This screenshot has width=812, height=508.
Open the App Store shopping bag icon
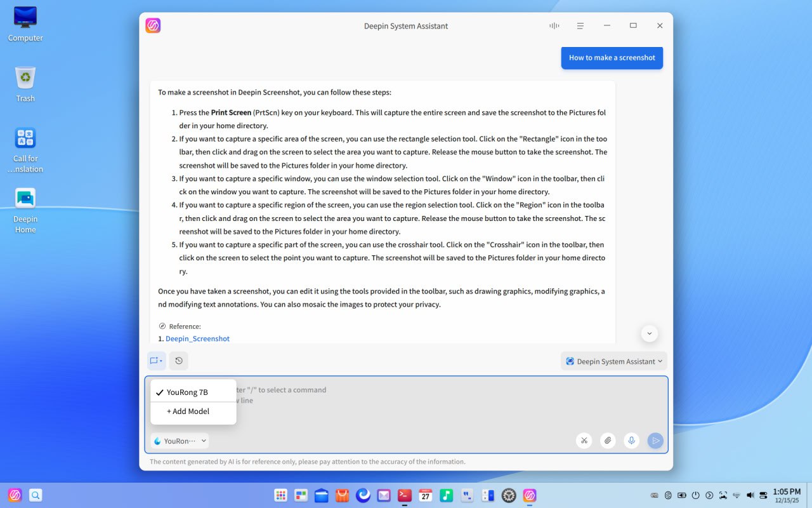[x=343, y=495]
